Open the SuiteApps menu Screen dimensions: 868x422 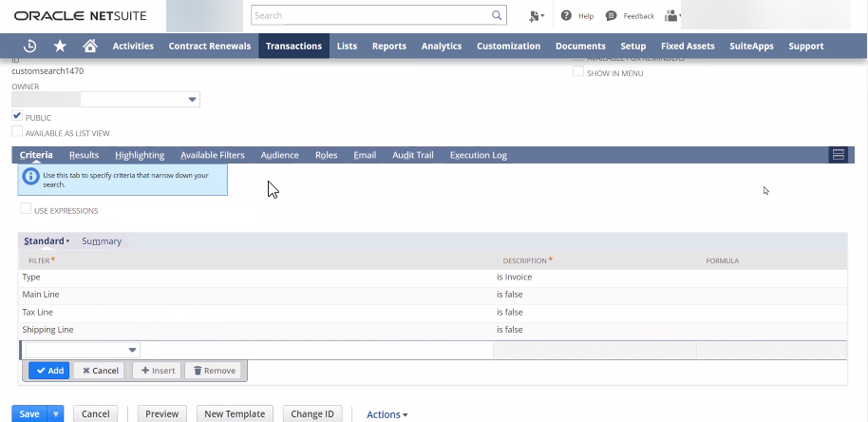pos(751,46)
